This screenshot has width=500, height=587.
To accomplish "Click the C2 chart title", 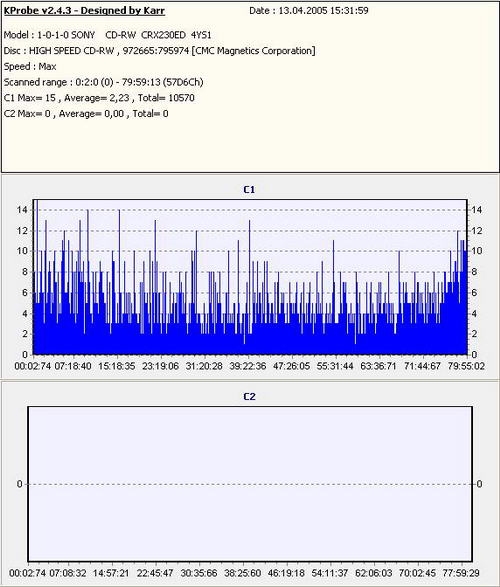I will [x=249, y=396].
